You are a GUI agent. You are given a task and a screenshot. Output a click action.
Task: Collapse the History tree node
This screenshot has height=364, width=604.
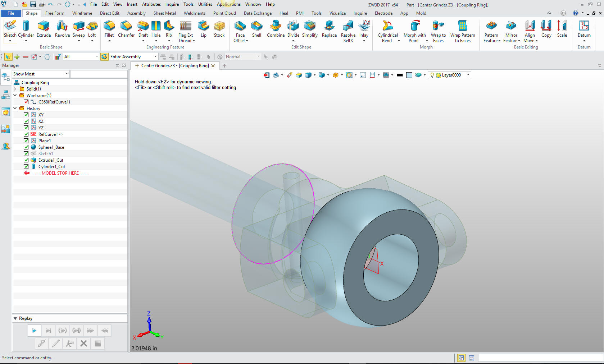[x=15, y=108]
